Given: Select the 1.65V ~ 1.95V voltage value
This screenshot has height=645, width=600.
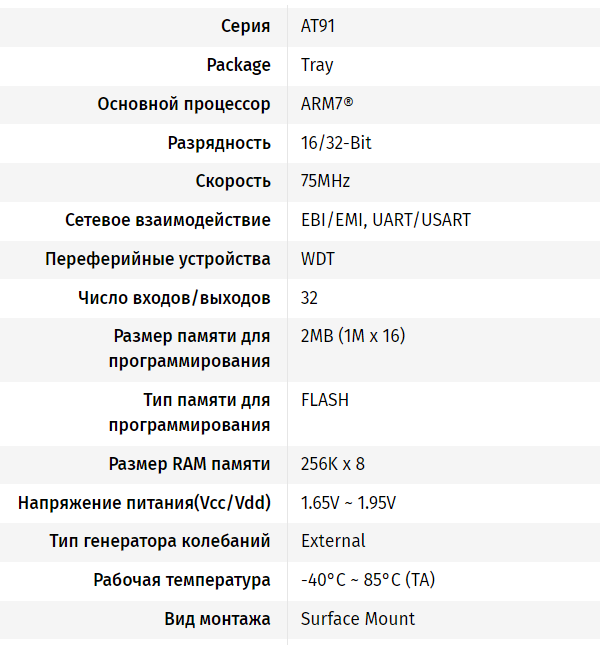Looking at the screenshot, I should [x=348, y=503].
